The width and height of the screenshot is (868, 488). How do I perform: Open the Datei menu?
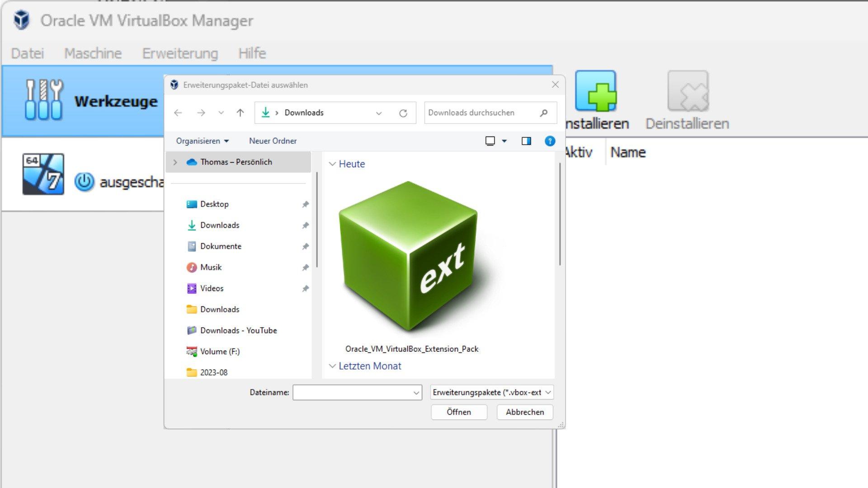(x=27, y=53)
